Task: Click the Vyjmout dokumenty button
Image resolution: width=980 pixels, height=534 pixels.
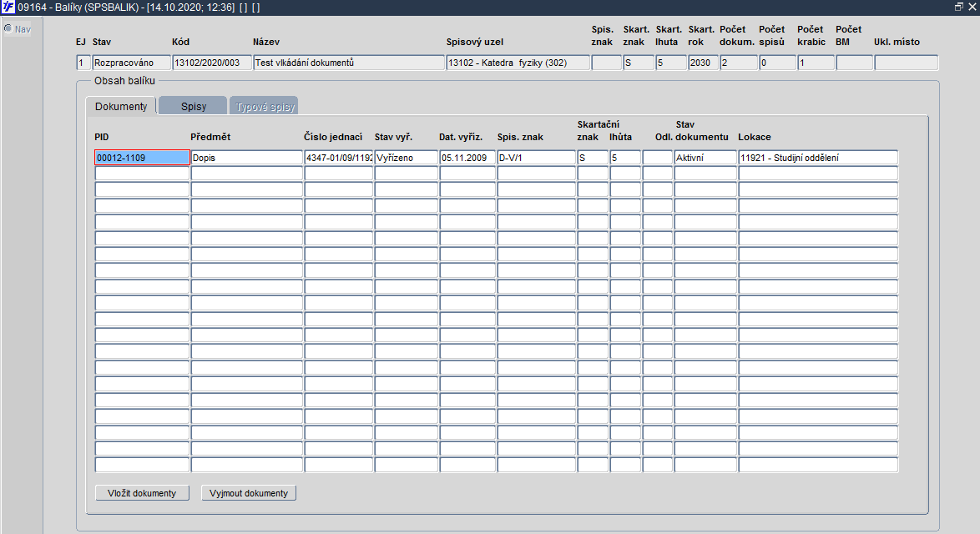Action: click(x=249, y=493)
